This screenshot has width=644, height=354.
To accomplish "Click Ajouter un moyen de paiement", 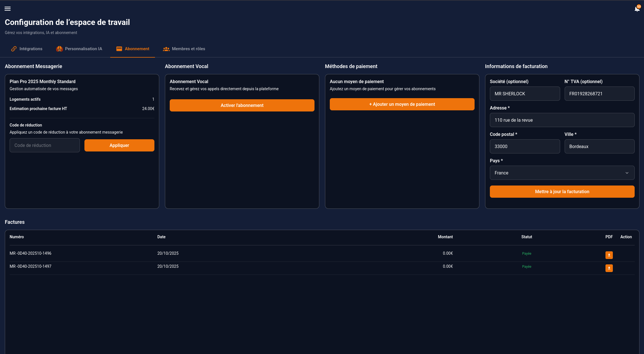I will (x=402, y=104).
